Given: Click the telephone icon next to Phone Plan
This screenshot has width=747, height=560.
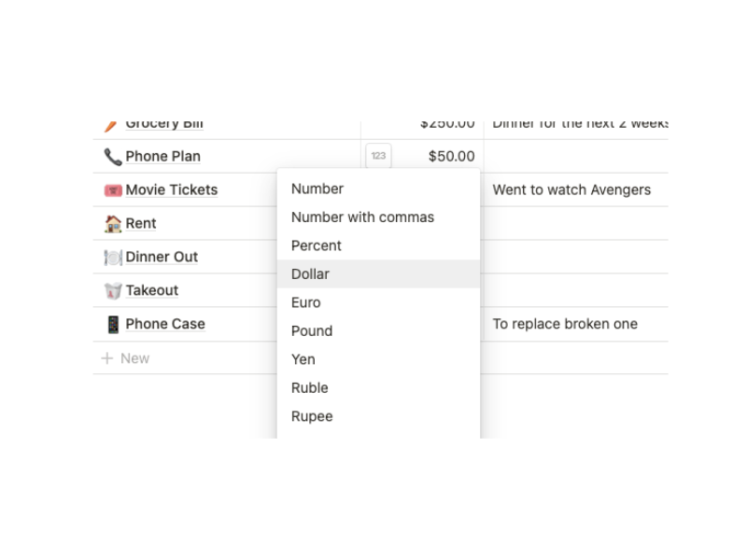Looking at the screenshot, I should 110,156.
